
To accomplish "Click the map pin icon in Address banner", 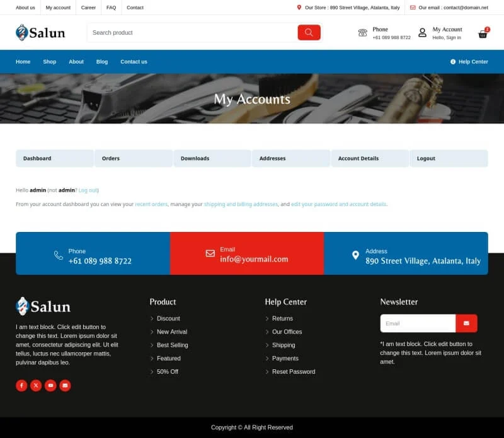I will coord(355,255).
